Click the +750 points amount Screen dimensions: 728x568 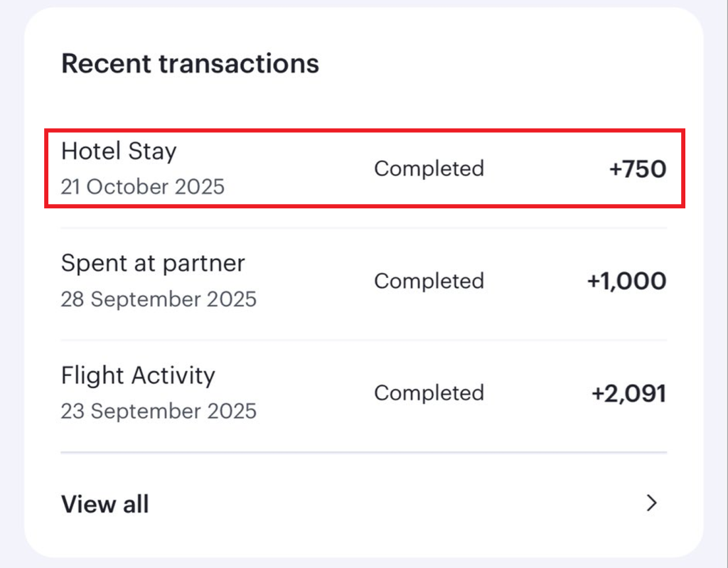click(637, 169)
